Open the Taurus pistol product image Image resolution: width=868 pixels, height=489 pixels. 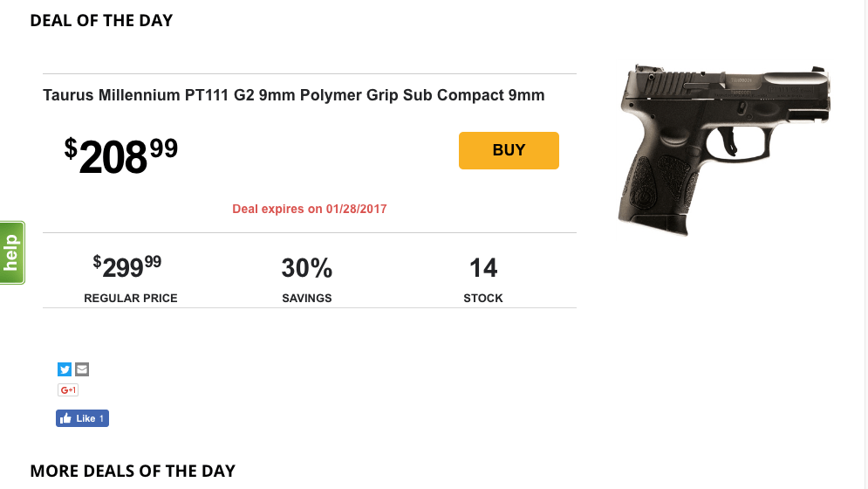click(723, 149)
